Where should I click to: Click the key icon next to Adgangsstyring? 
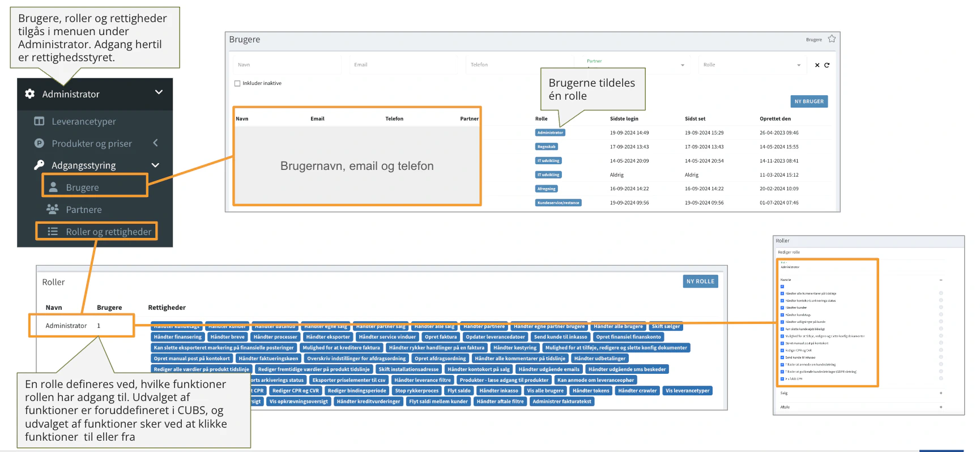(39, 165)
